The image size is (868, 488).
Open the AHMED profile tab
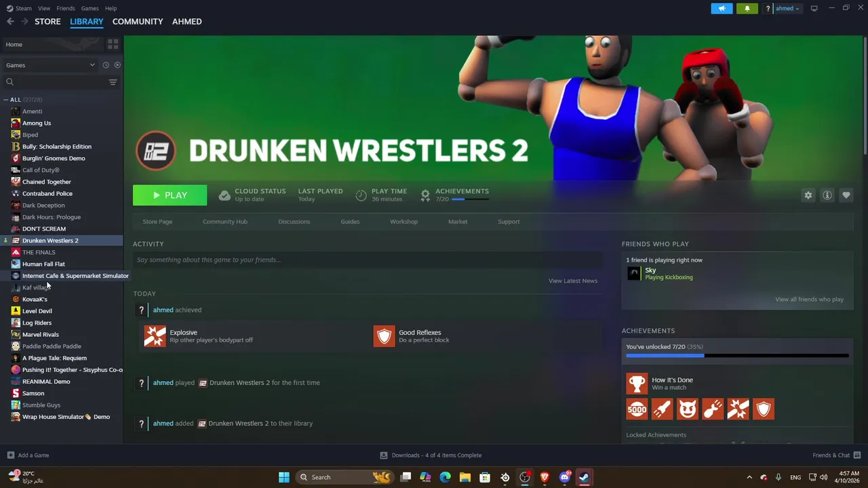pos(186,22)
